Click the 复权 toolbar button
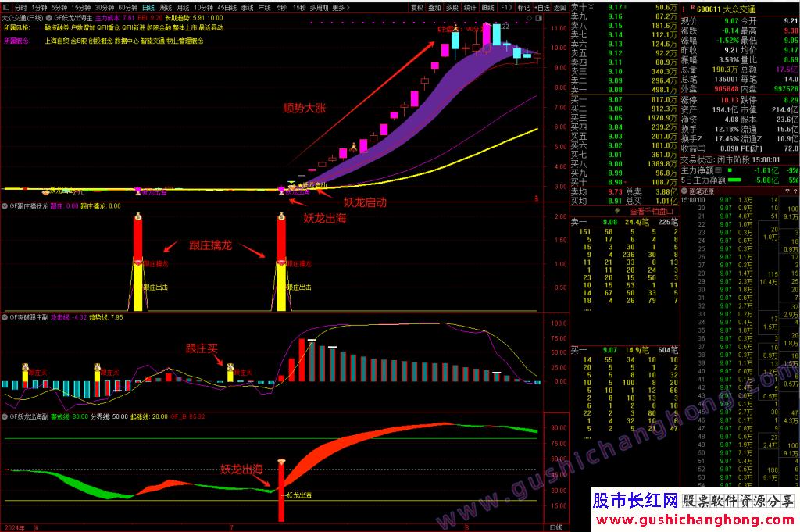Image resolution: width=800 pixels, height=532 pixels. pyautogui.click(x=417, y=8)
